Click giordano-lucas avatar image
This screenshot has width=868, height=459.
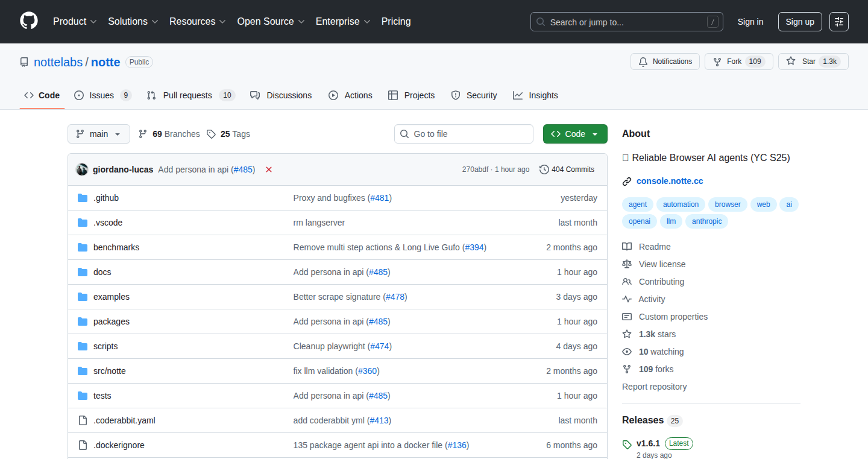[82, 169]
